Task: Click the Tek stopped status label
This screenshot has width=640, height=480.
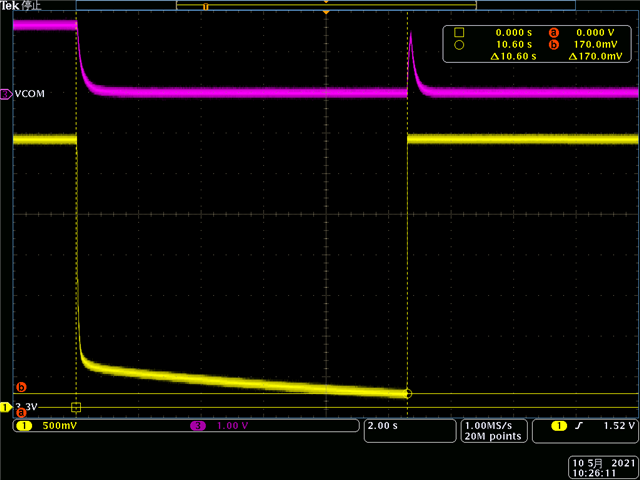Action: click(20, 6)
